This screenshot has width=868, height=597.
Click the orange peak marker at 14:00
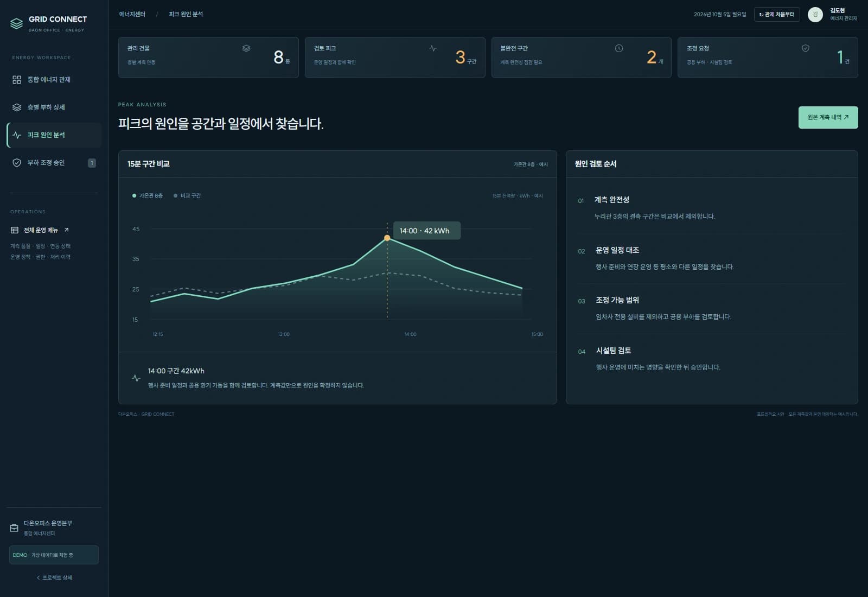[x=387, y=238]
